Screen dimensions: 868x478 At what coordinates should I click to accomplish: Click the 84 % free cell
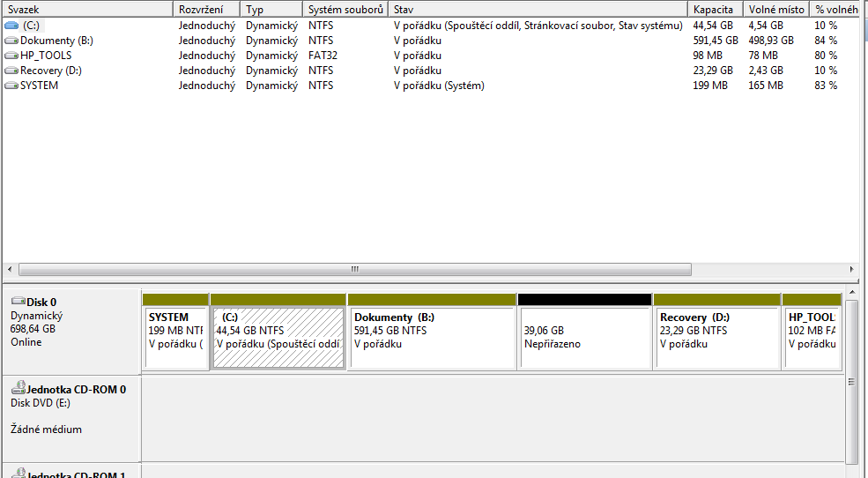coord(826,41)
